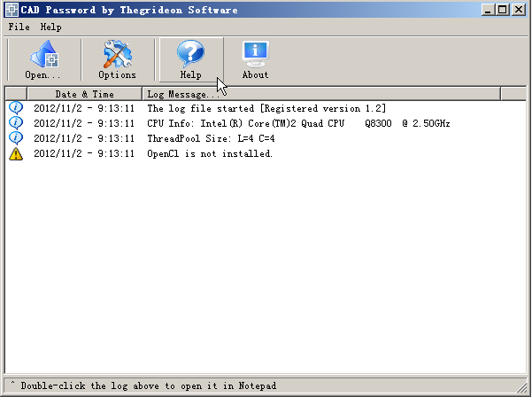The width and height of the screenshot is (532, 397).
Task: Click the Log Message column header
Action: pyautogui.click(x=321, y=94)
